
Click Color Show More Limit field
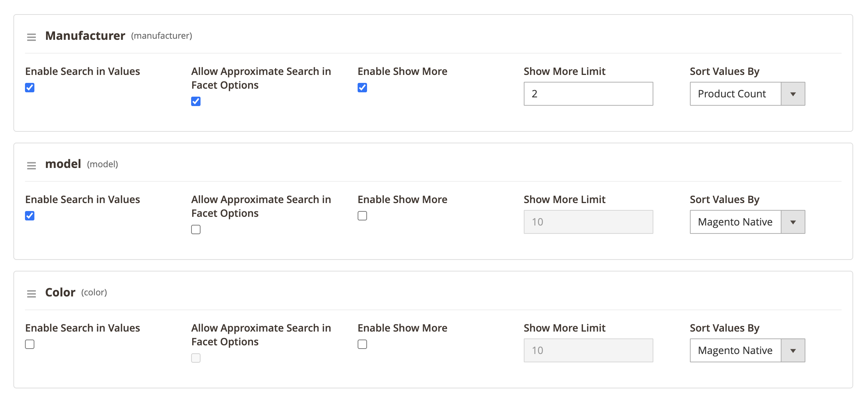click(588, 350)
